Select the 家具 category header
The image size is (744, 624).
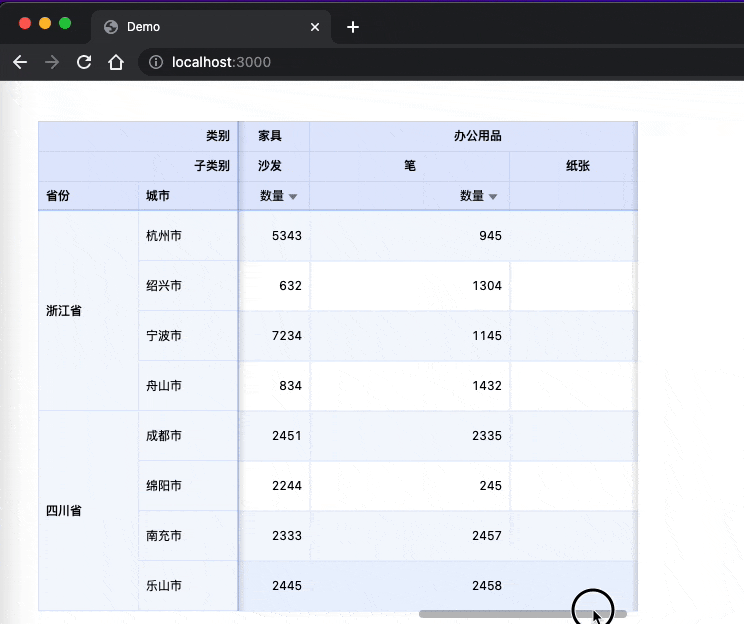click(274, 136)
